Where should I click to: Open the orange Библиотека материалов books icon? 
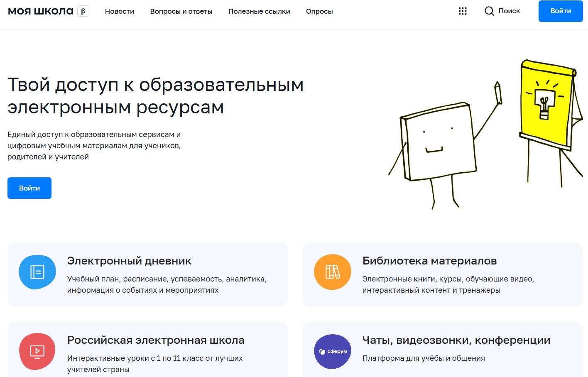tap(333, 272)
